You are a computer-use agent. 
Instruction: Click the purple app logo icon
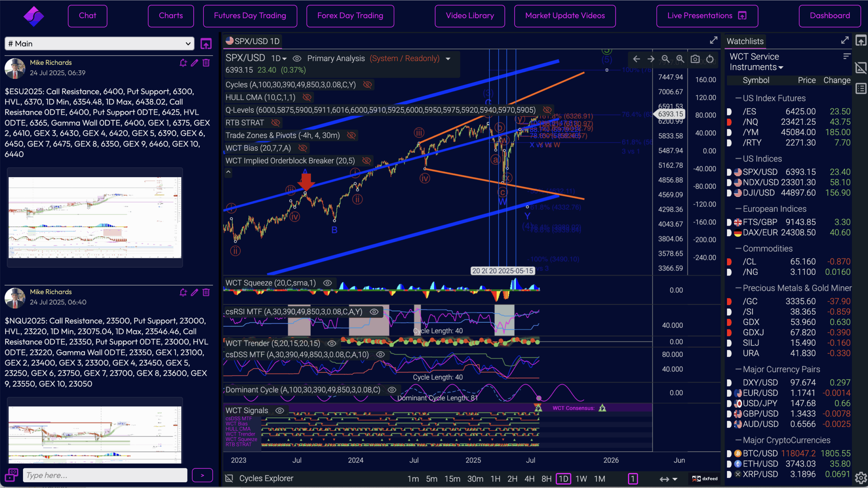tap(34, 16)
